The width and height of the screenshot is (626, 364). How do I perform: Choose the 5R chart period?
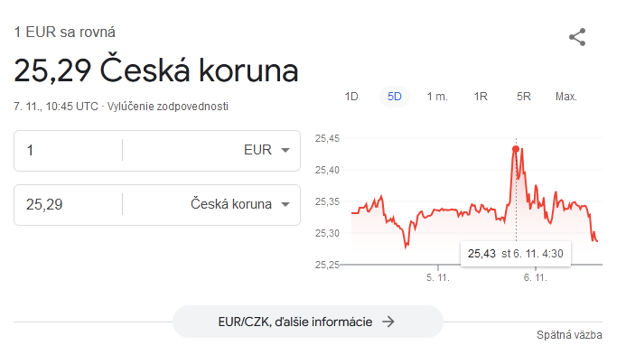[x=523, y=97]
